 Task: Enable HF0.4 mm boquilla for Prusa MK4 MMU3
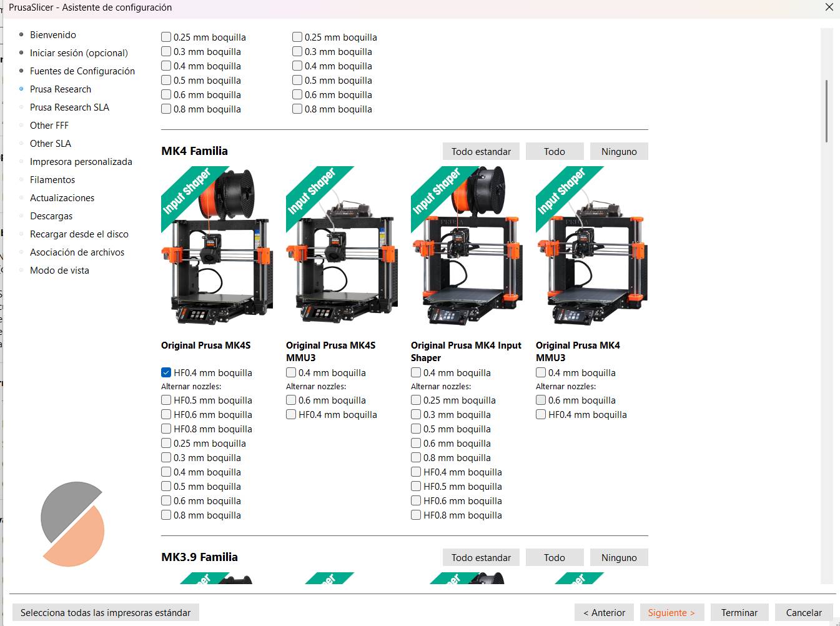click(x=541, y=415)
